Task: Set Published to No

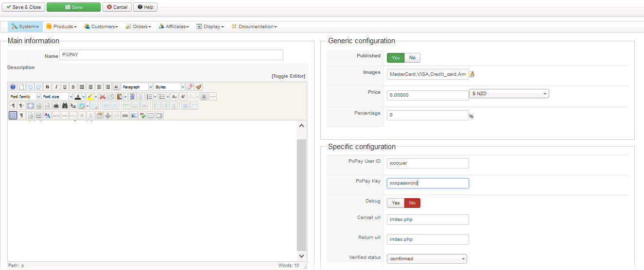Action: coord(412,58)
